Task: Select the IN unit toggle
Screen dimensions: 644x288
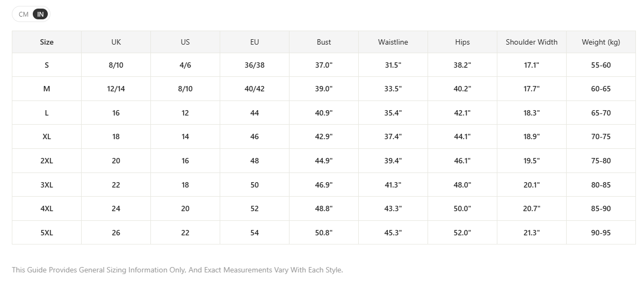Action: point(40,15)
